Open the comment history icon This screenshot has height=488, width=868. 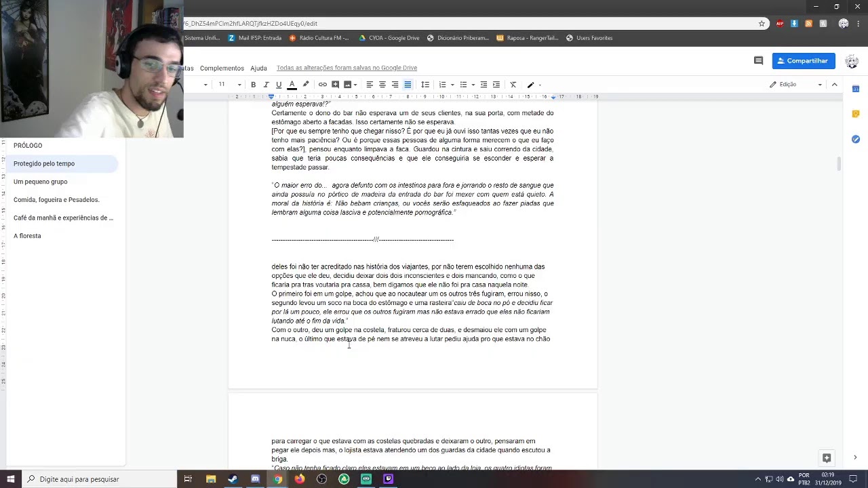pyautogui.click(x=759, y=60)
